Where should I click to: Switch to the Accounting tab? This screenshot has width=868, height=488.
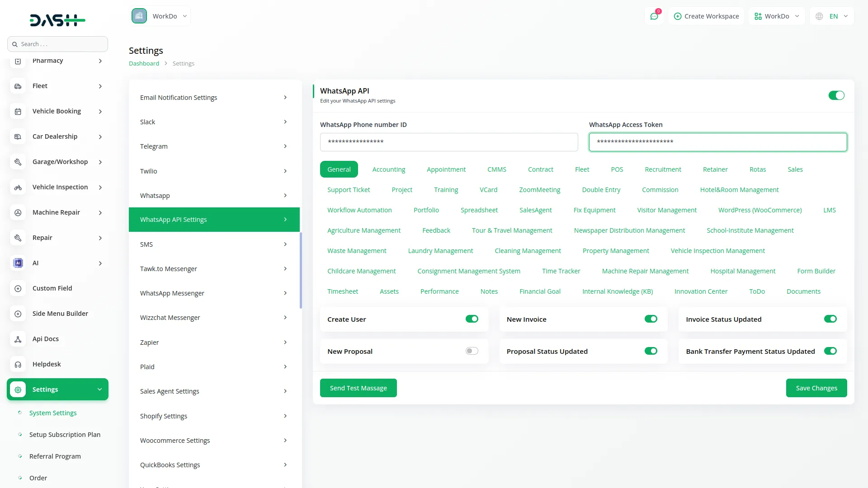[x=389, y=169]
